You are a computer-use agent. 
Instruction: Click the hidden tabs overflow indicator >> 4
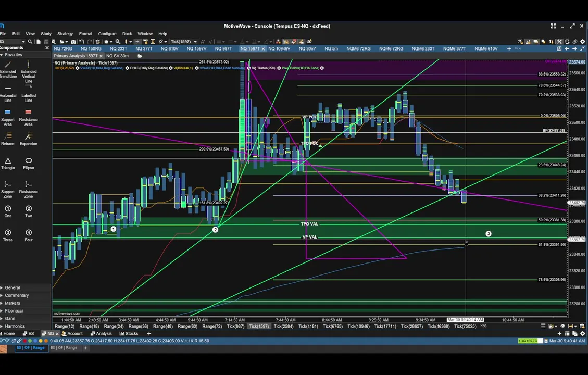point(518,49)
